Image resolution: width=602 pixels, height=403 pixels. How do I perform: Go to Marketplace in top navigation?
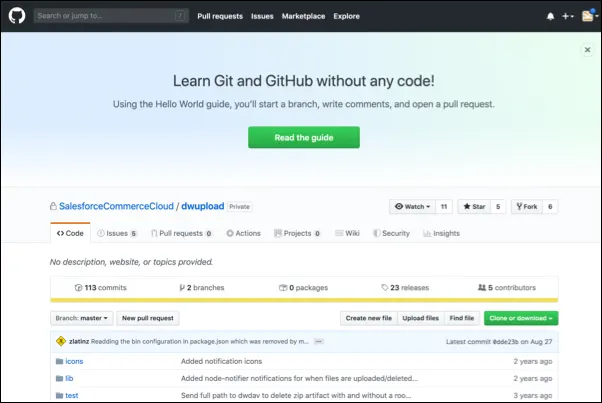click(x=303, y=16)
